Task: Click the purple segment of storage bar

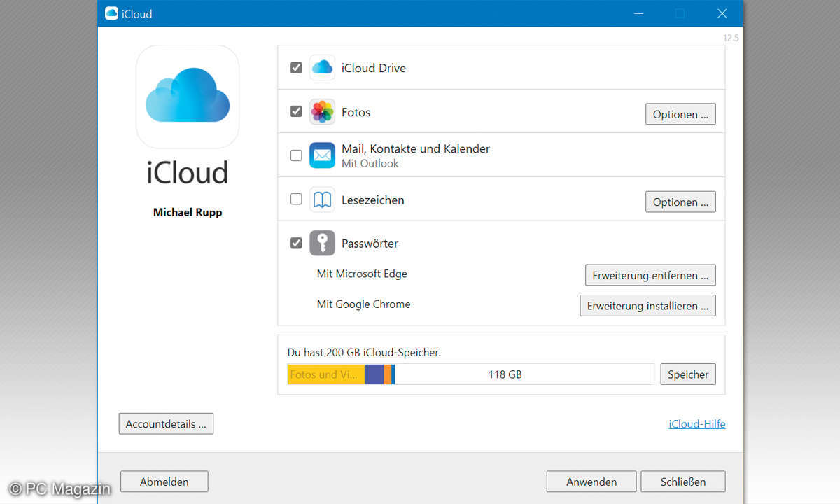Action: 374,374
